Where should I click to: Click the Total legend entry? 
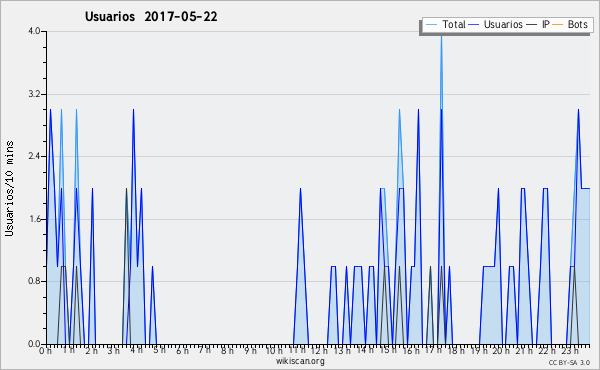click(446, 25)
